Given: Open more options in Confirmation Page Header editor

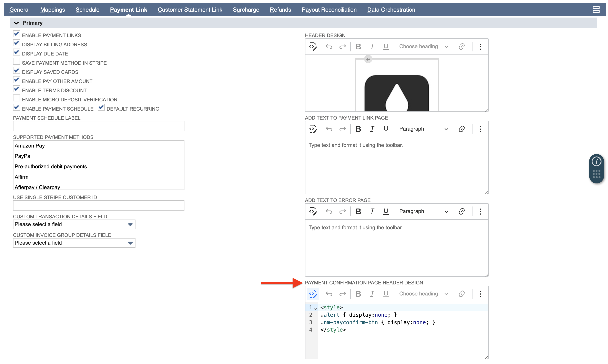Looking at the screenshot, I should 480,294.
